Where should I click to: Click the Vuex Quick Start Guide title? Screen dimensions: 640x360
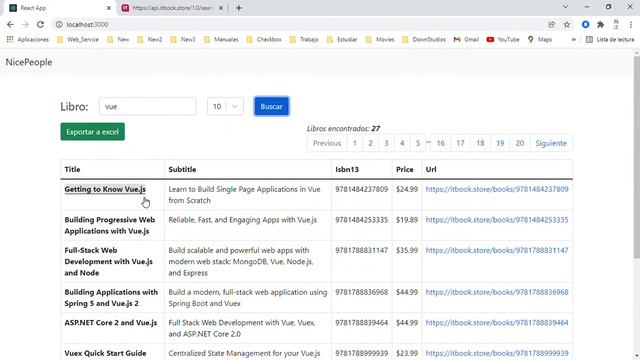point(105,353)
